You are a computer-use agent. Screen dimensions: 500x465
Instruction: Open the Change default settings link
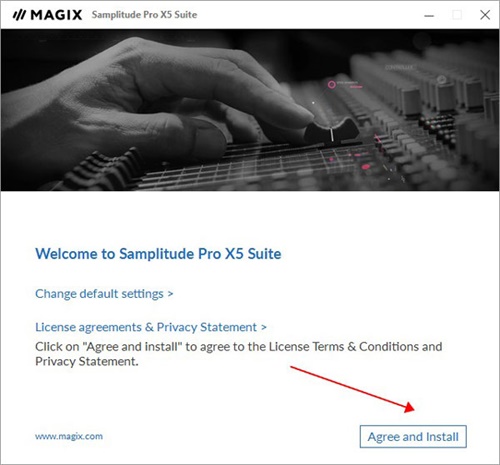pyautogui.click(x=104, y=294)
